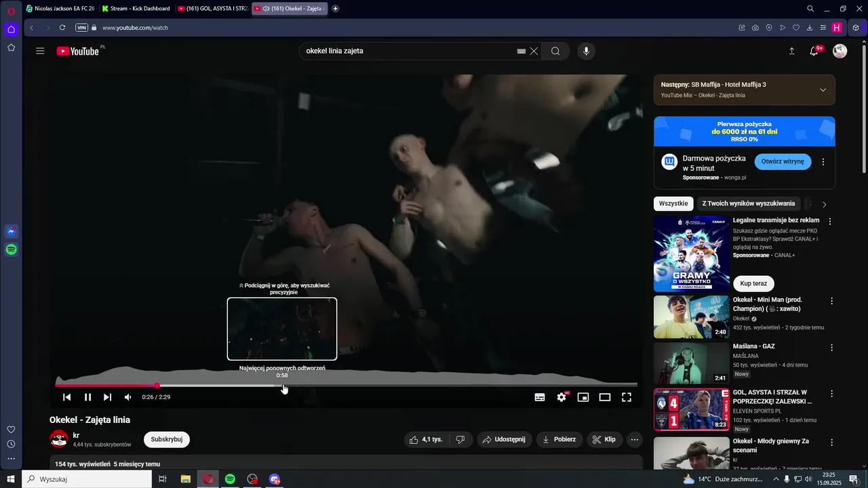Show more filter chips with right arrow
This screenshot has width=868, height=488.
click(x=825, y=204)
